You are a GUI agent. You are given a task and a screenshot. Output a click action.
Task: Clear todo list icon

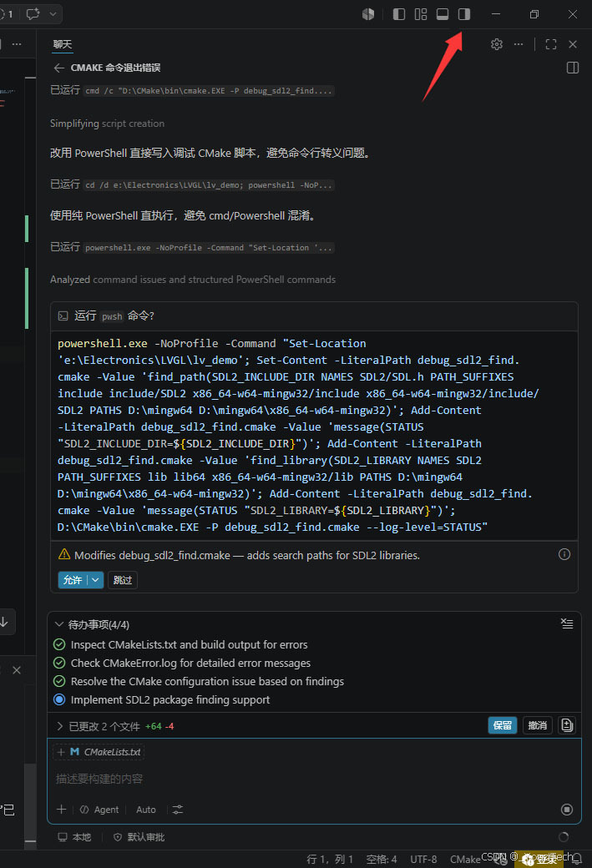567,623
